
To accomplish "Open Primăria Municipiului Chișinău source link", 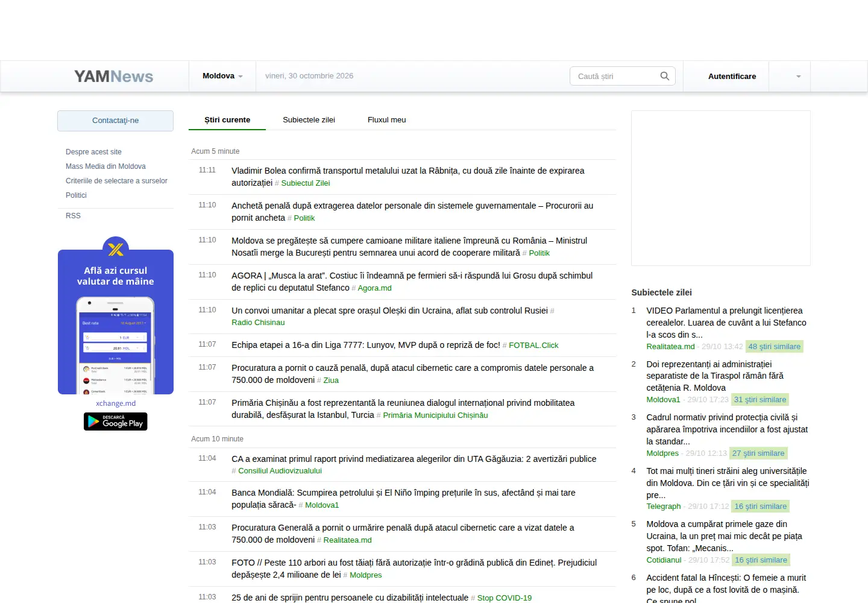I will (435, 415).
